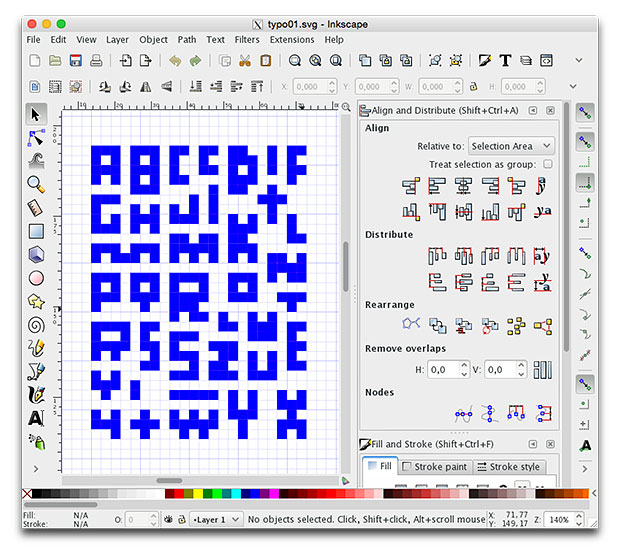
Task: Increase the zoom percentage stepper
Action: [579, 516]
